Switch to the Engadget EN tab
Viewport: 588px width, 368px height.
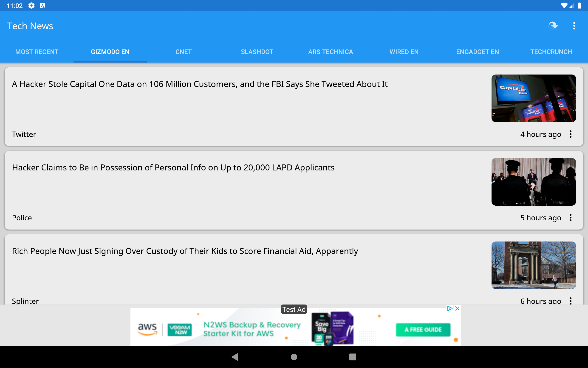click(x=478, y=52)
